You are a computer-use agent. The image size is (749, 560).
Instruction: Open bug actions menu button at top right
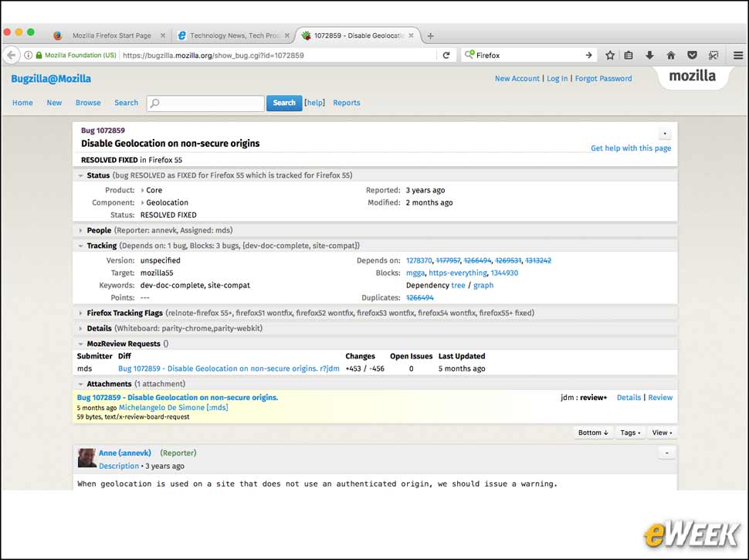click(x=665, y=134)
